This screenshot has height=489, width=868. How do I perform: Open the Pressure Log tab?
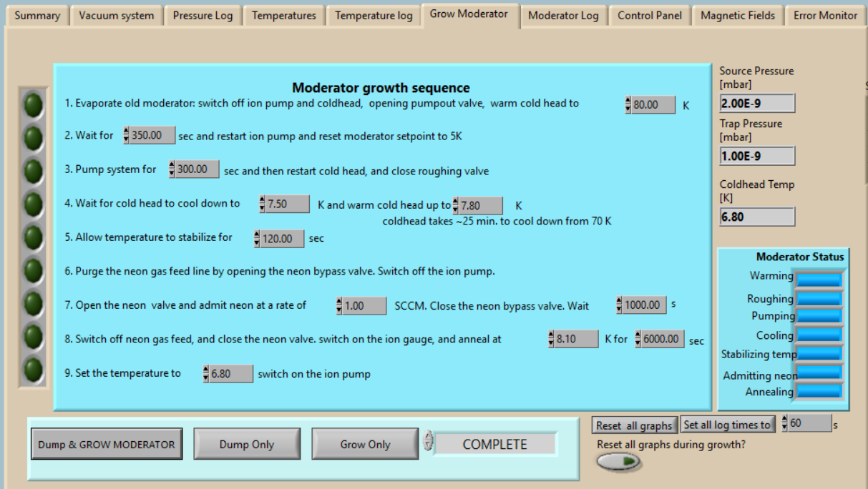tap(203, 16)
